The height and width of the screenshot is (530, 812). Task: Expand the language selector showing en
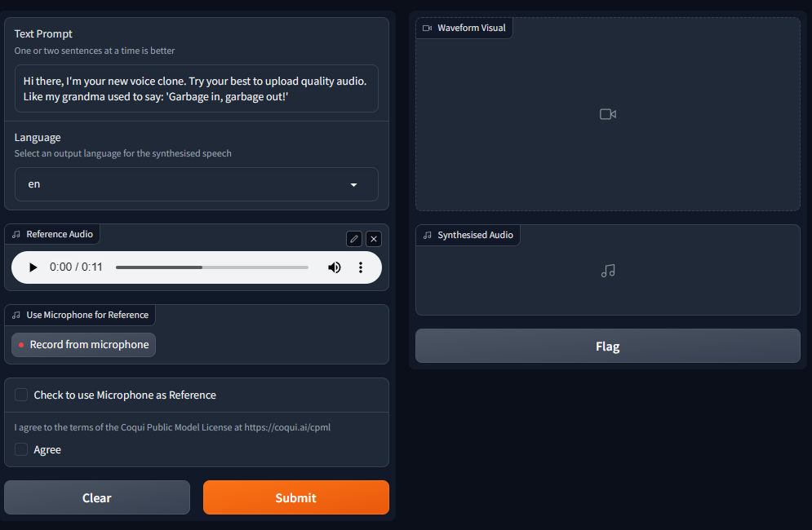click(x=196, y=184)
